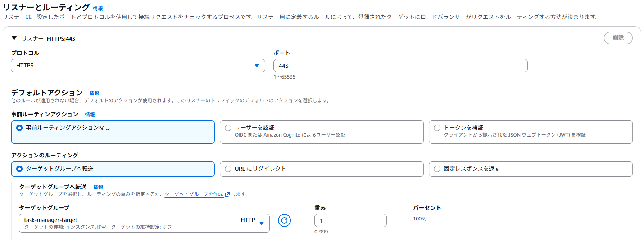Select 事前ルーティングアクションなし option
This screenshot has height=246, width=644.
click(19, 128)
